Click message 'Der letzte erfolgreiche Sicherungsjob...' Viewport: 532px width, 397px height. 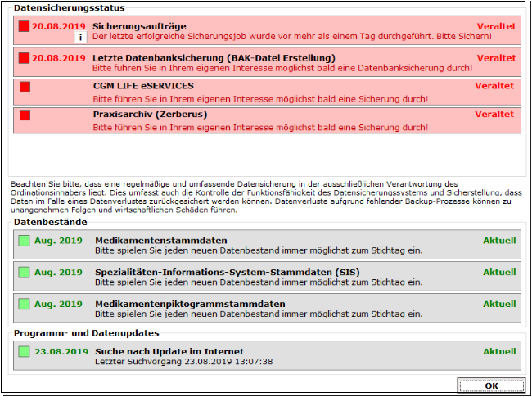292,36
